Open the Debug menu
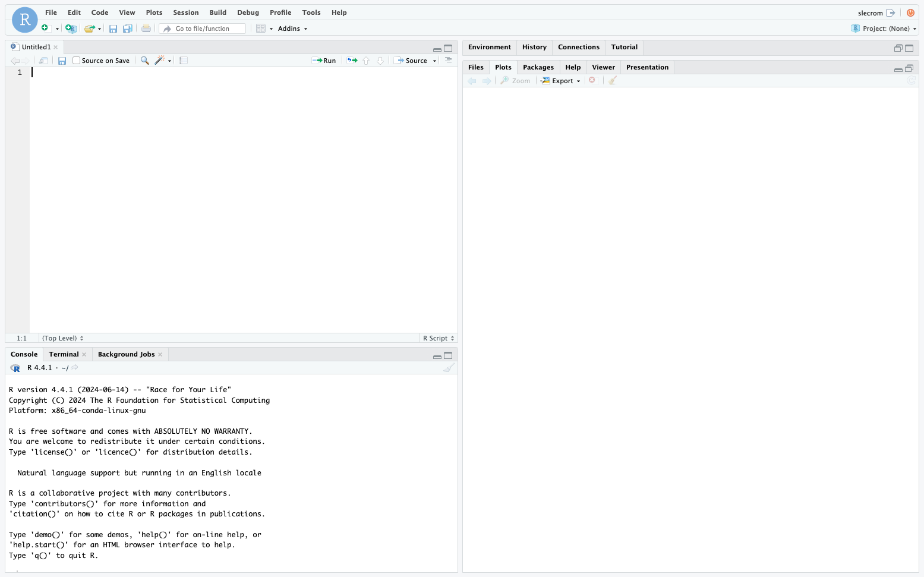Image resolution: width=924 pixels, height=577 pixels. point(248,12)
